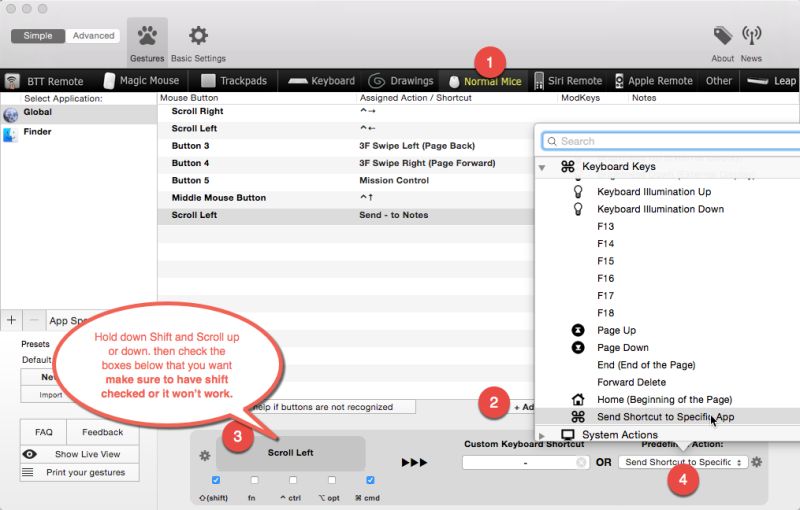Click Print your gestures
800x510 pixels.
(80, 472)
